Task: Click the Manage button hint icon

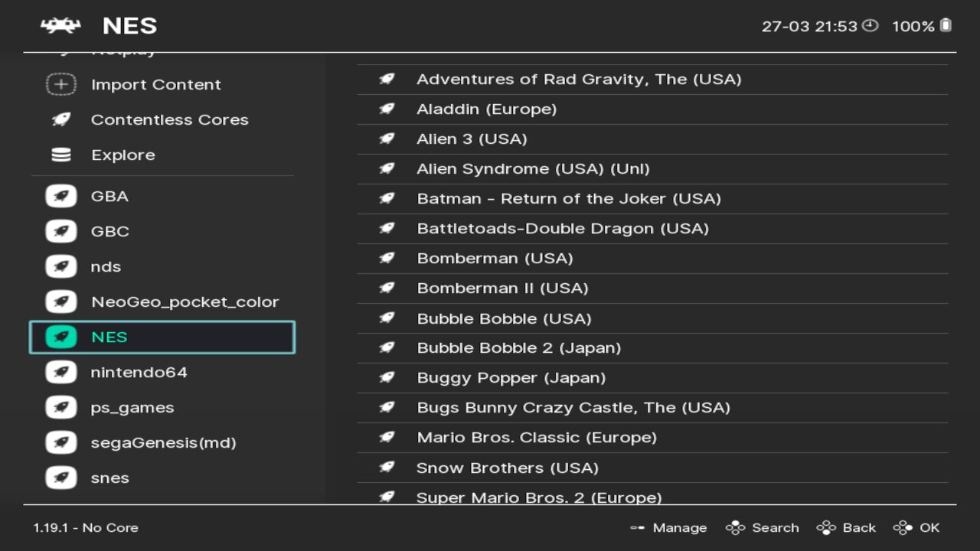Action: (x=637, y=527)
